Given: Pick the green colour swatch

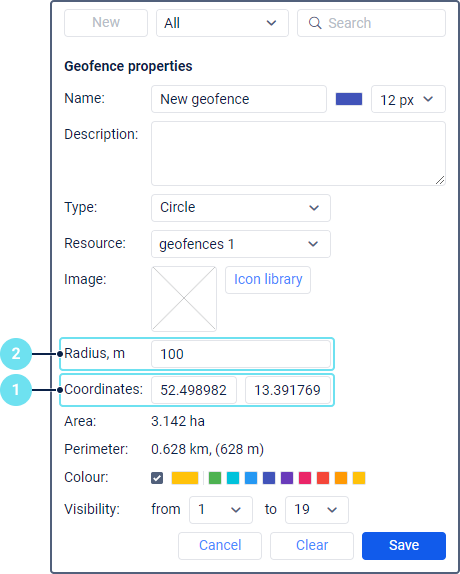Looking at the screenshot, I should [x=215, y=478].
